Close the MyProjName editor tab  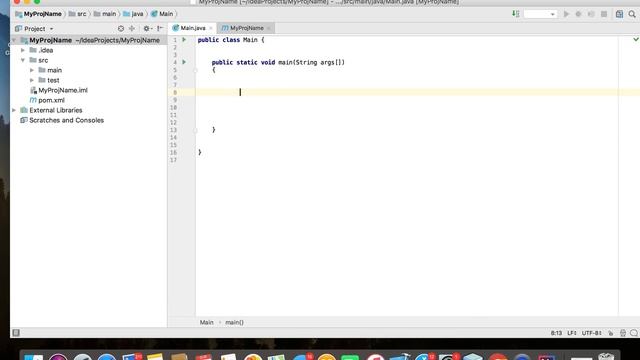pos(269,28)
